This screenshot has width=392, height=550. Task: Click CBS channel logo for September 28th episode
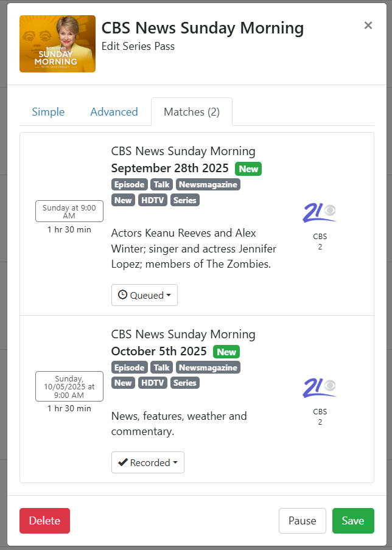(x=320, y=212)
